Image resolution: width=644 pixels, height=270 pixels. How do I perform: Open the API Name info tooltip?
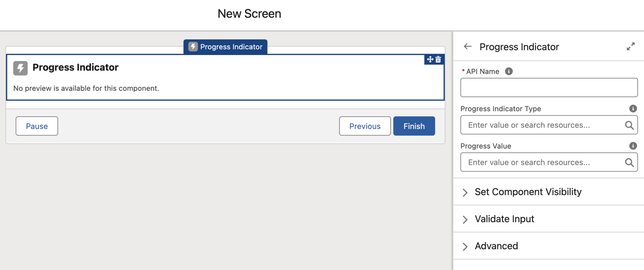click(x=509, y=71)
